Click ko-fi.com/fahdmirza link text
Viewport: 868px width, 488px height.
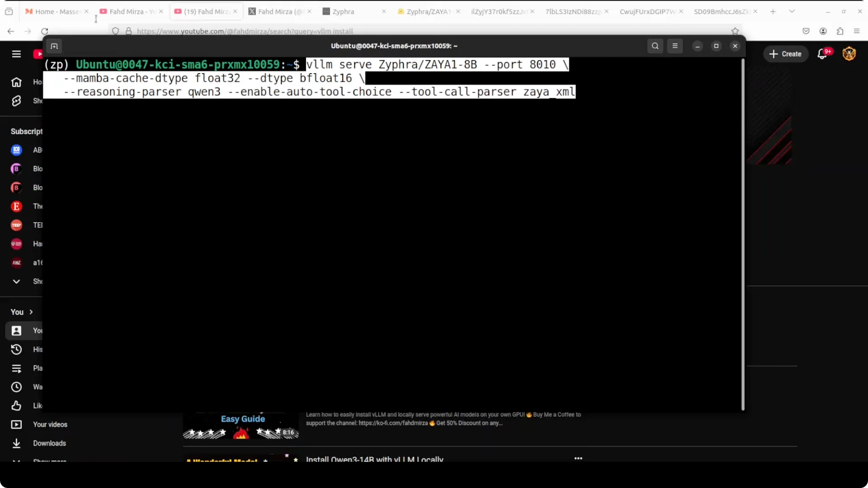(x=393, y=423)
